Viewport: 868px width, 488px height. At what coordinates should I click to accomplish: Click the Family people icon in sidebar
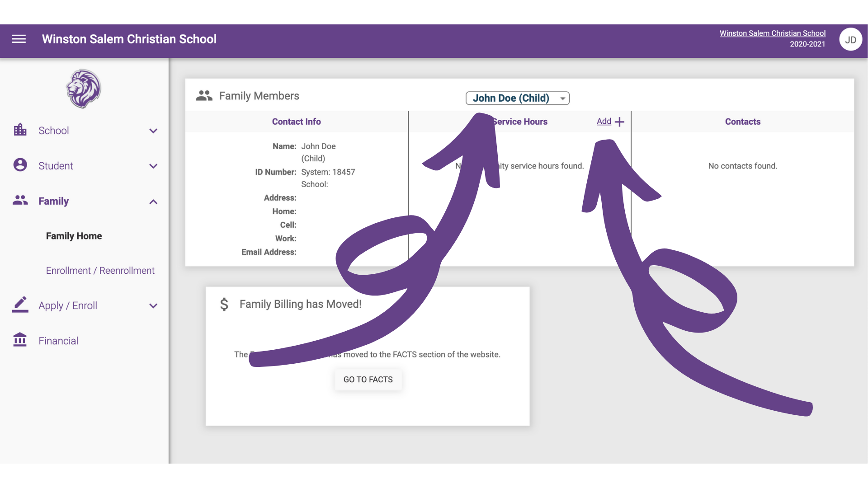click(20, 200)
